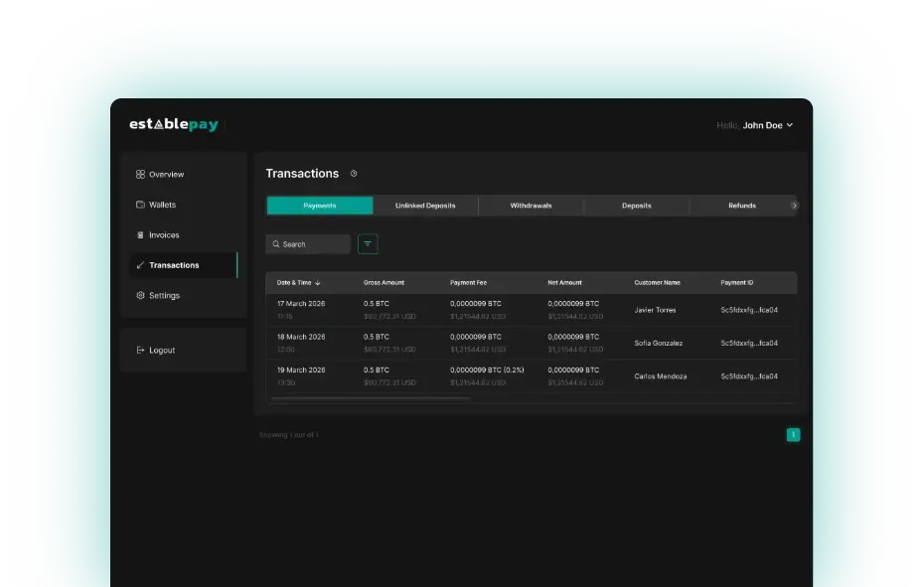924x587 pixels.
Task: Click the tab bar right chevron
Action: click(x=794, y=206)
